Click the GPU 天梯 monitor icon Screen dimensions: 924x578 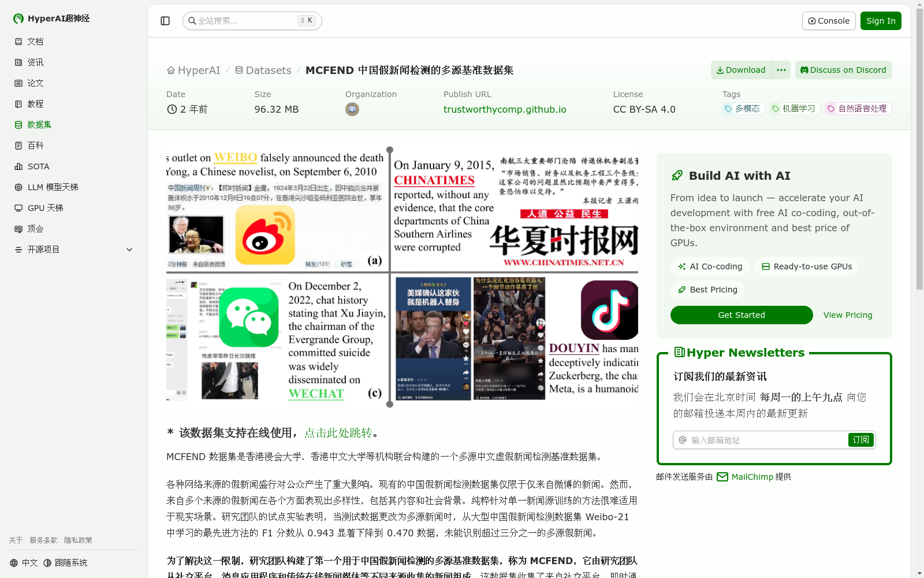point(18,208)
